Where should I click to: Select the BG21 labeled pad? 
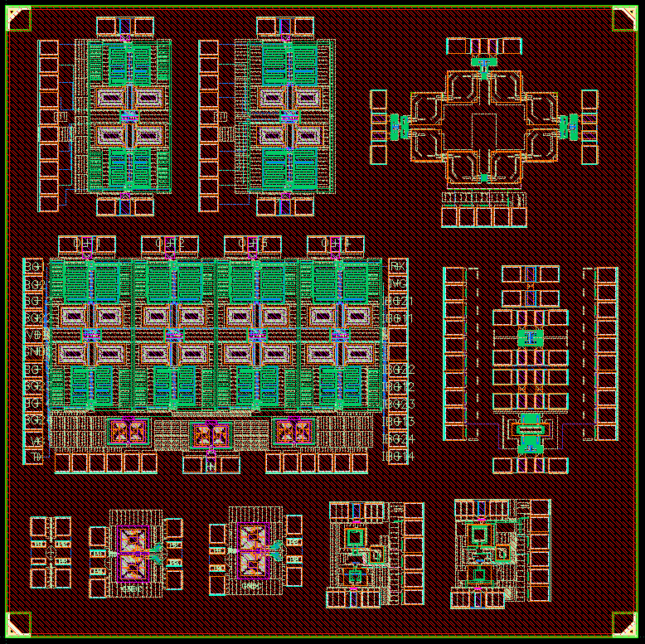(x=398, y=301)
